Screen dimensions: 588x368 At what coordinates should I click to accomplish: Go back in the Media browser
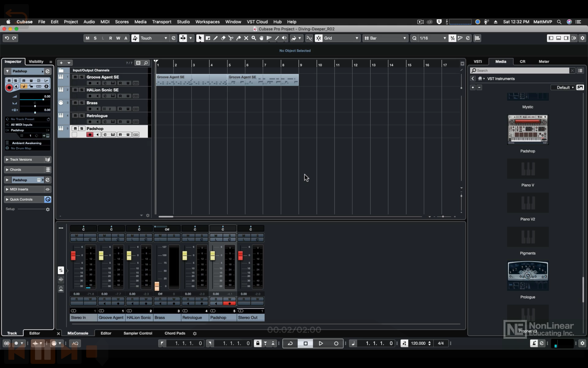point(473,79)
